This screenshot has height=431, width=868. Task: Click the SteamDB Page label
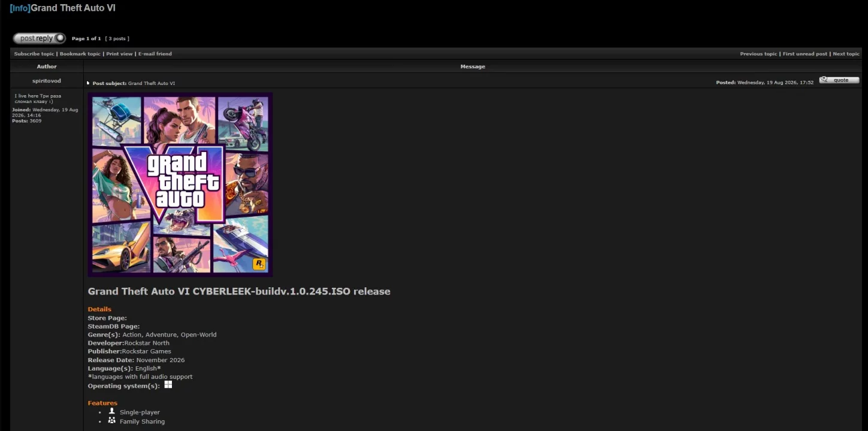tap(114, 326)
